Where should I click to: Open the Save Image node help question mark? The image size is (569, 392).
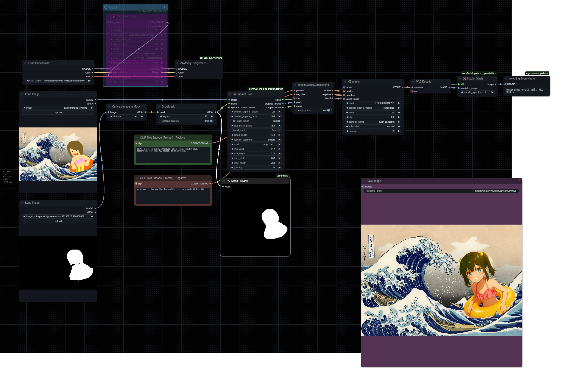click(519, 181)
